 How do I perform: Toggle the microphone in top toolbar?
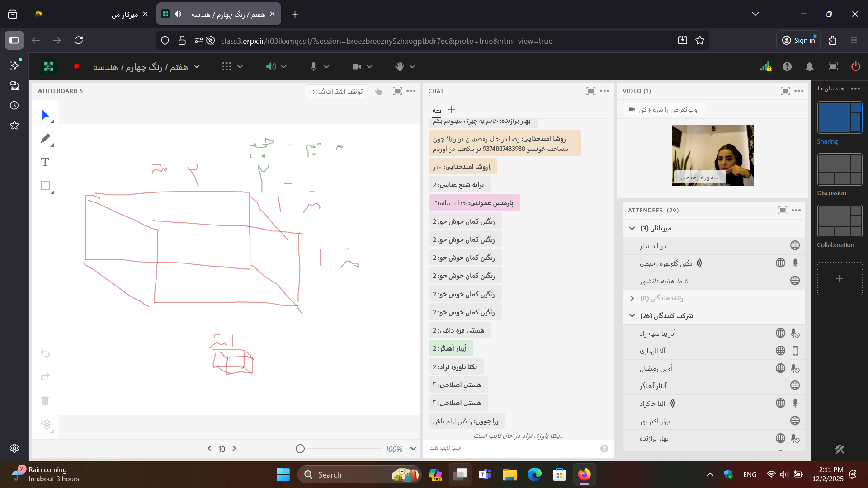[314, 67]
